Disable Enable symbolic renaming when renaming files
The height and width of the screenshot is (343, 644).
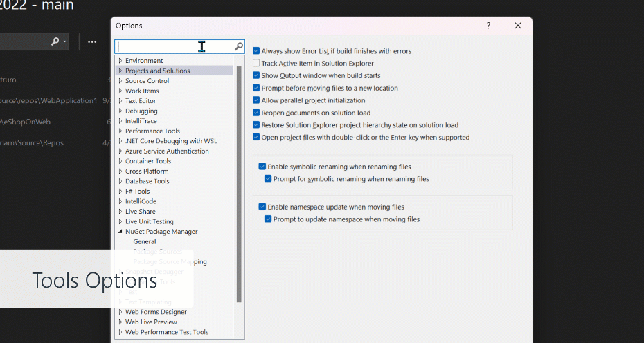(262, 167)
